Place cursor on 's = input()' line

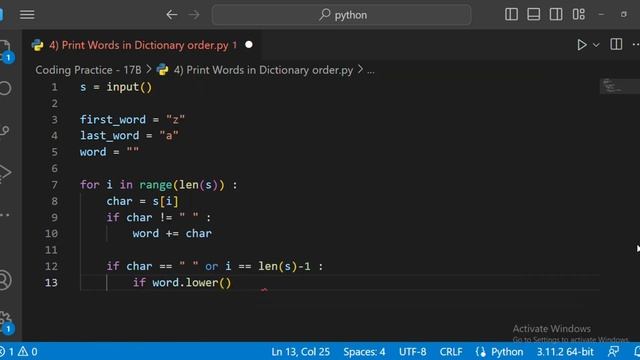(x=116, y=87)
